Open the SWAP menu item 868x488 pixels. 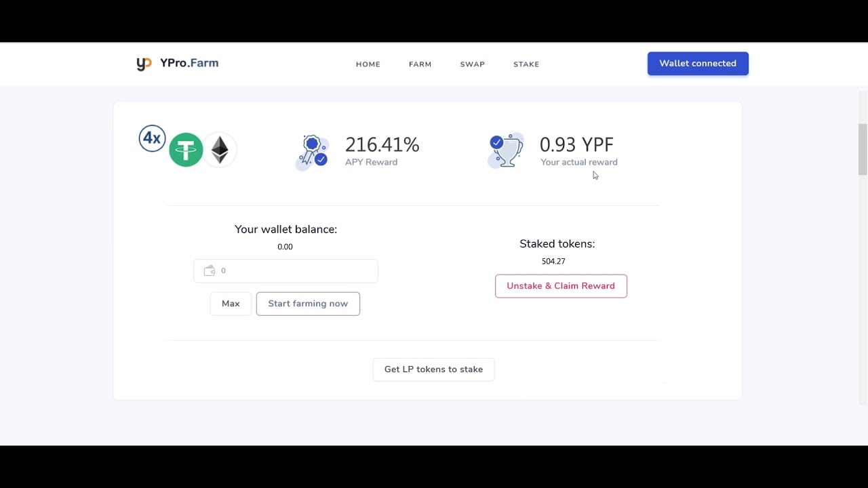473,64
